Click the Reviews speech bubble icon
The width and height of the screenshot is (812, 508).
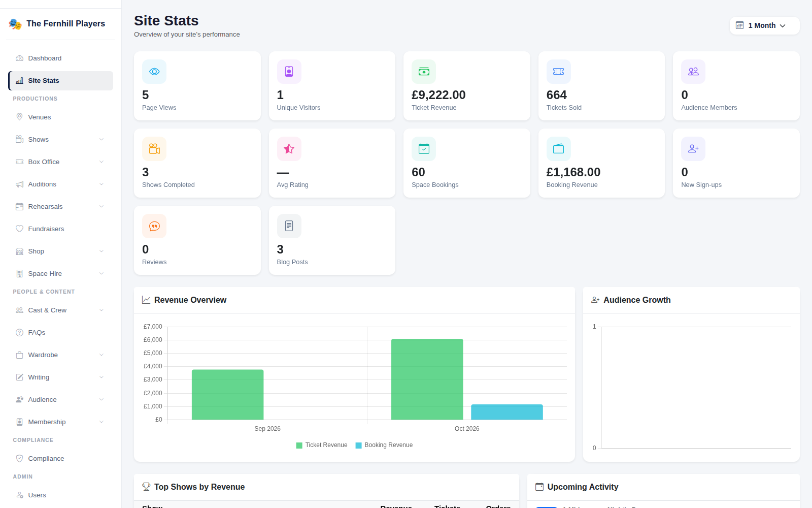click(154, 226)
